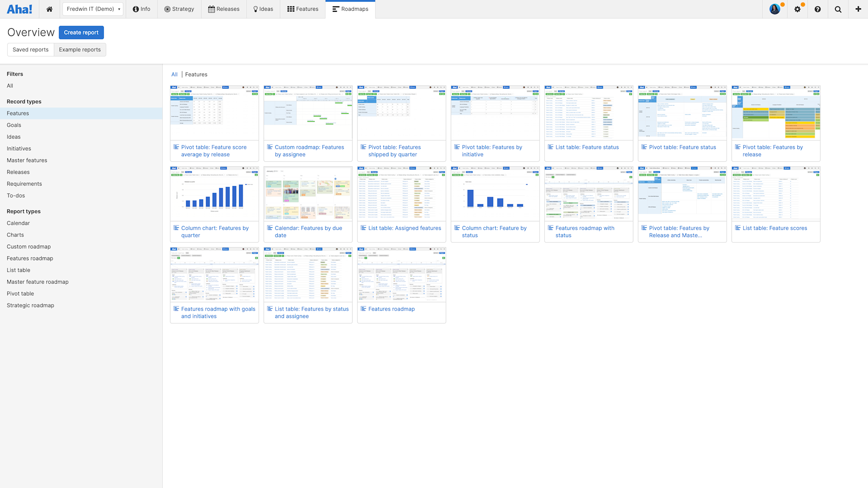Click the Create report button
868x488 pixels.
[x=81, y=33]
